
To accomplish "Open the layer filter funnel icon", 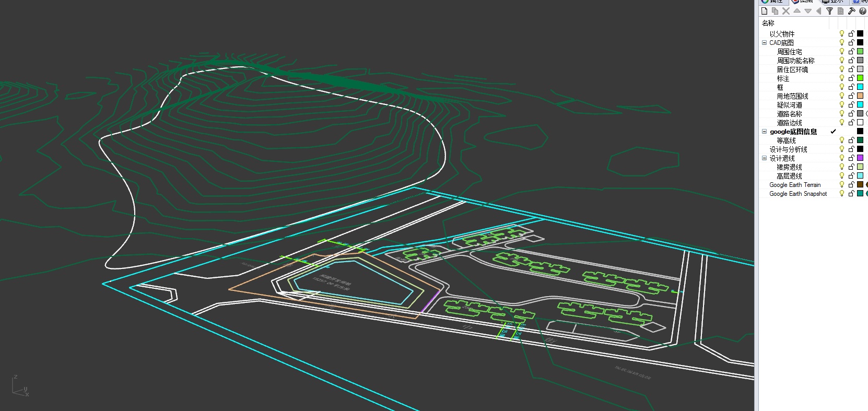I will click(x=829, y=11).
